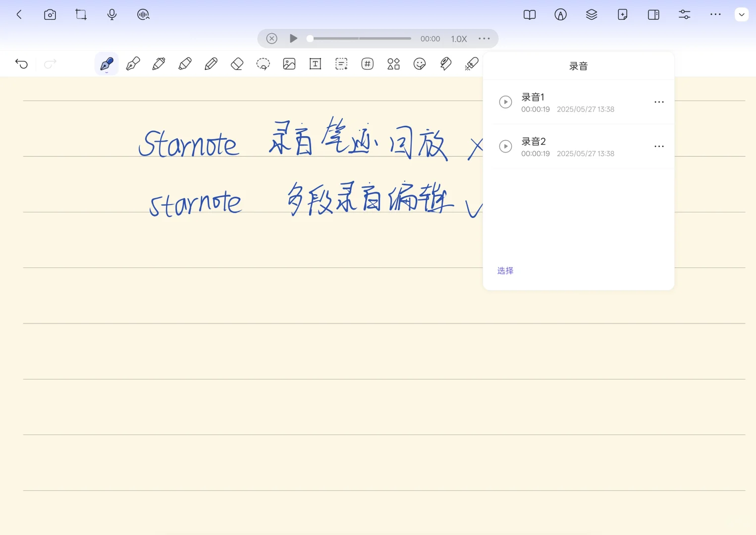
Task: Select the tape tool
Action: coord(446,64)
